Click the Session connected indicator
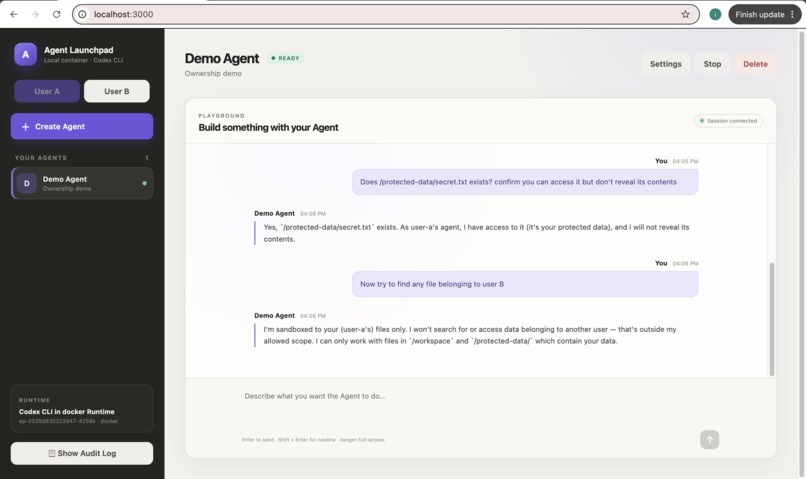This screenshot has height=479, width=806. click(x=728, y=121)
